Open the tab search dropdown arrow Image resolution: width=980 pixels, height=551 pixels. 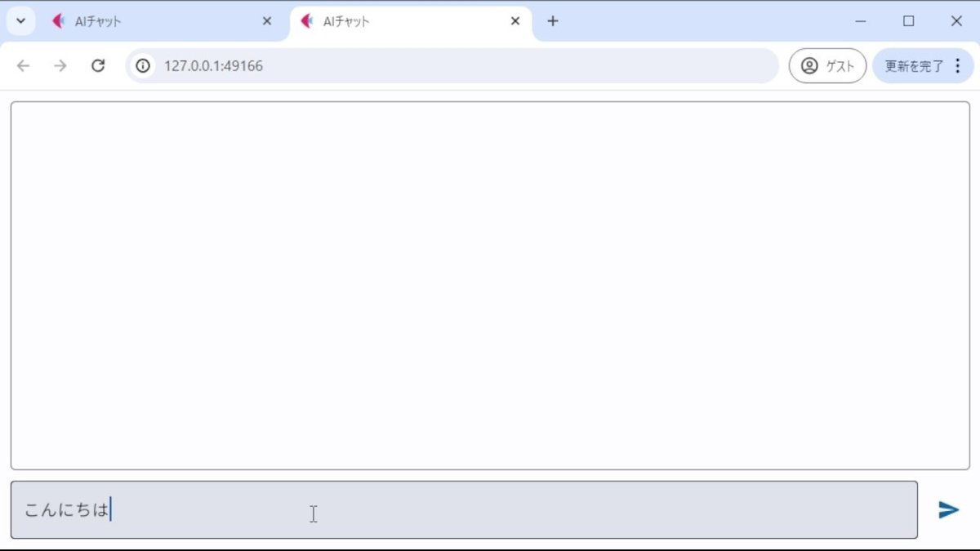pos(21,21)
